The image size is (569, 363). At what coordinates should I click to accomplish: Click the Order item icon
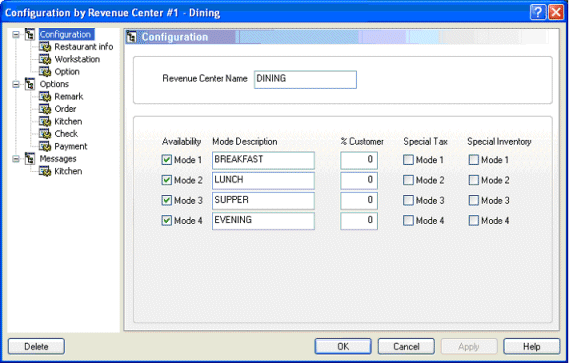point(45,109)
